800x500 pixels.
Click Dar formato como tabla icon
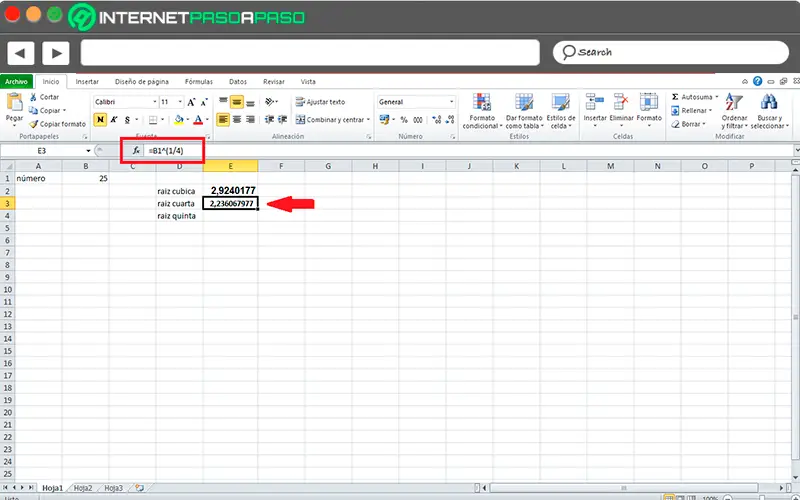pyautogui.click(x=523, y=102)
